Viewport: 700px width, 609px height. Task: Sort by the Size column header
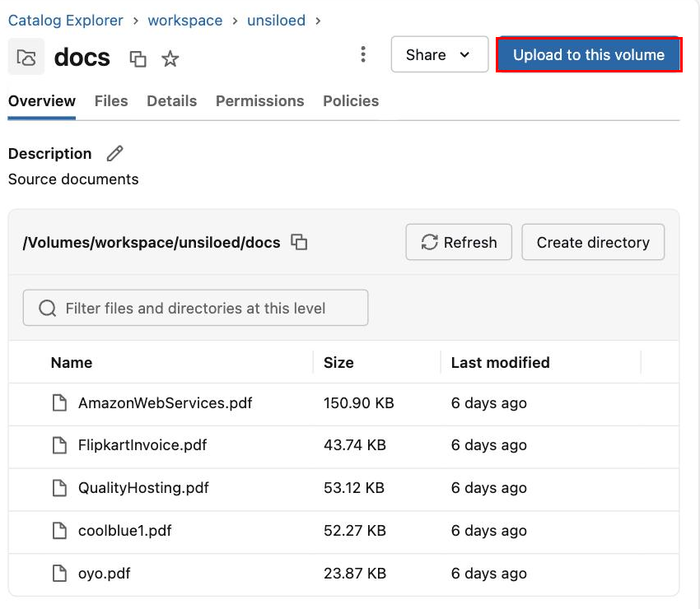coord(338,363)
